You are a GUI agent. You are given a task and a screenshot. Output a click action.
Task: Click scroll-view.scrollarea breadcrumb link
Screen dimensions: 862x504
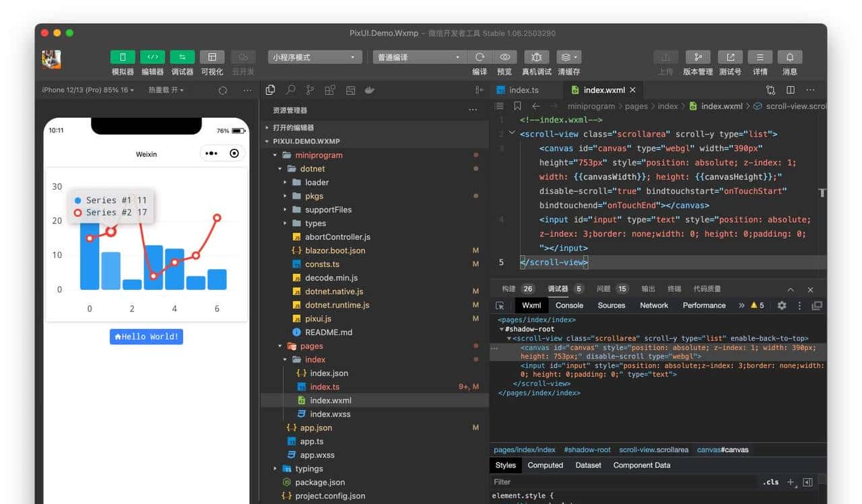[x=653, y=449]
